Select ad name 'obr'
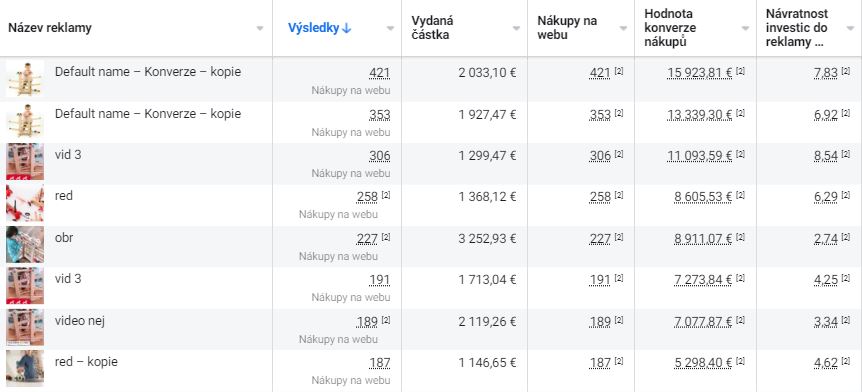 64,238
